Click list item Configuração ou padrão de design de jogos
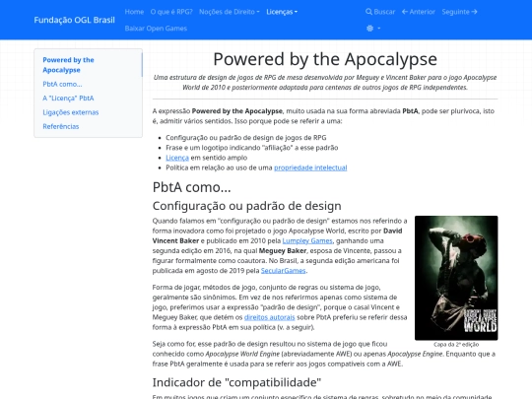This screenshot has height=399, width=532. click(246, 138)
